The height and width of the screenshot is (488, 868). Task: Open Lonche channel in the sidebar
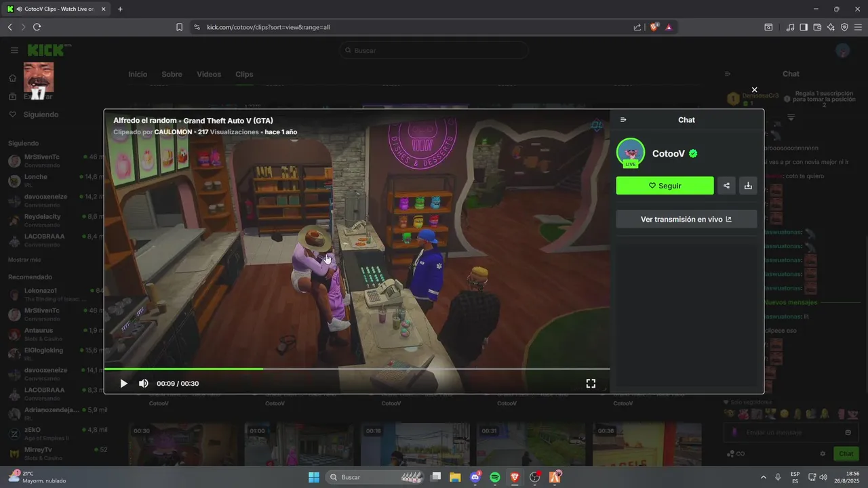click(54, 180)
